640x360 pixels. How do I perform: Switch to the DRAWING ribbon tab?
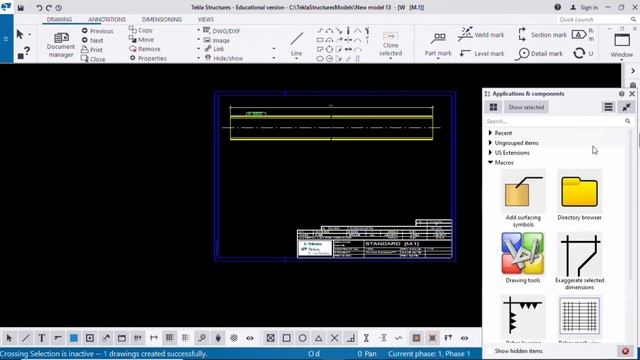pos(59,19)
